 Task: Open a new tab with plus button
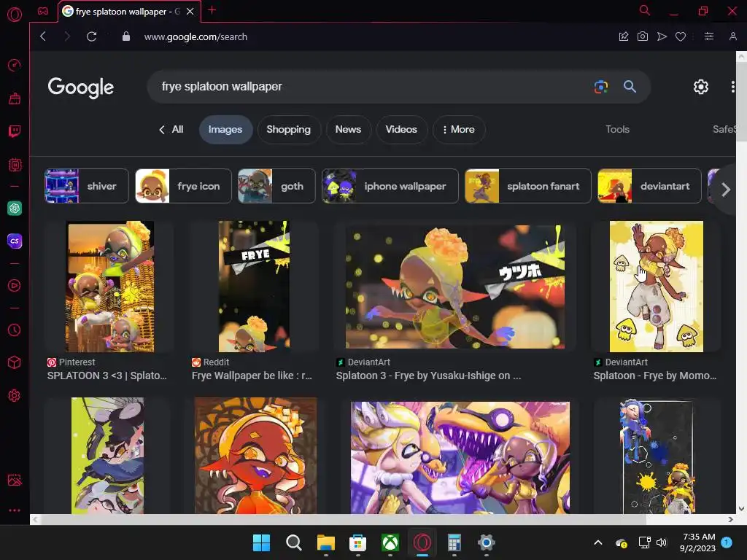(212, 10)
